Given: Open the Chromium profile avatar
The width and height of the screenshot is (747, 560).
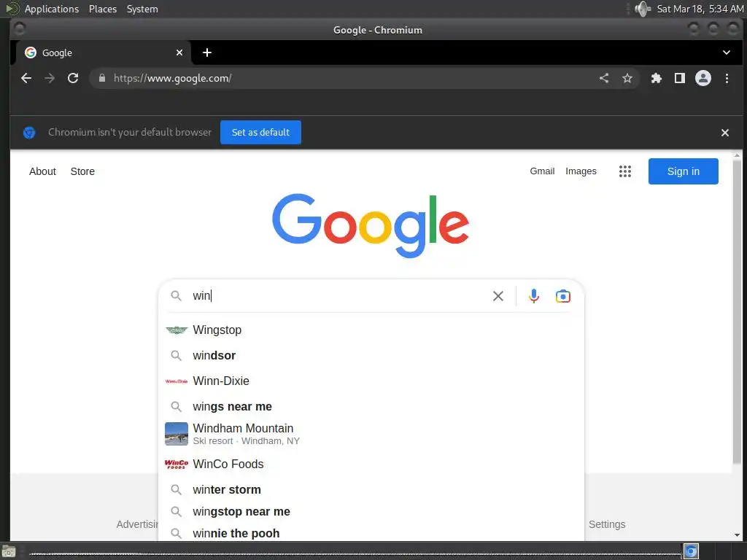Looking at the screenshot, I should (x=703, y=78).
